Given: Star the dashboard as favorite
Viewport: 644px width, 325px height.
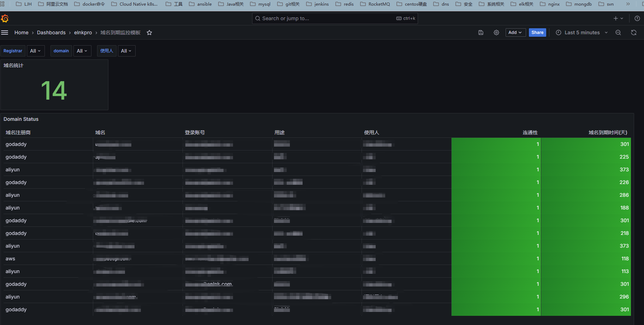Looking at the screenshot, I should [x=149, y=32].
